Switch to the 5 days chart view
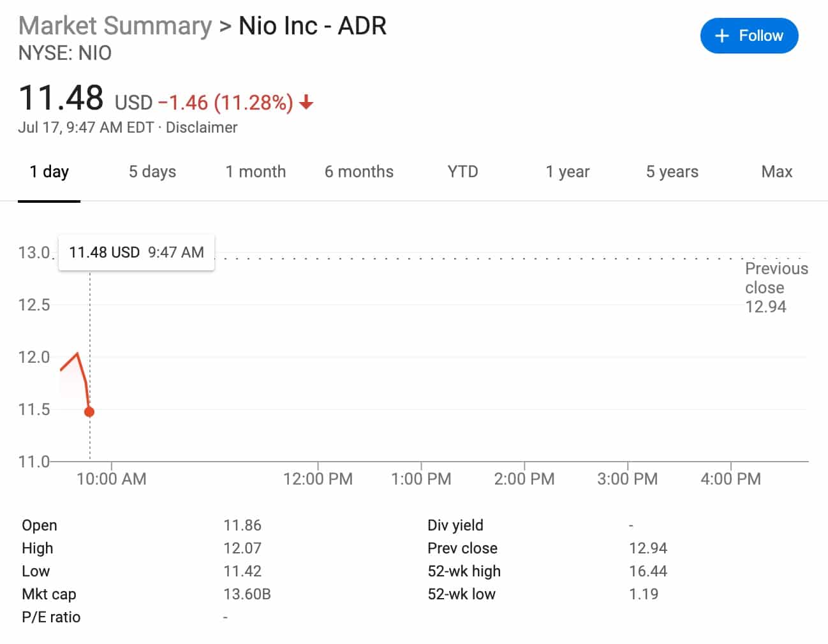Screen dimensions: 828x644 (x=152, y=172)
